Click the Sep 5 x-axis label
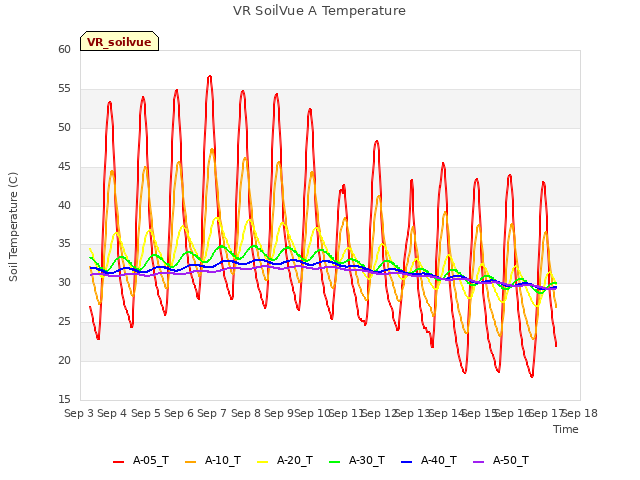 (x=146, y=413)
